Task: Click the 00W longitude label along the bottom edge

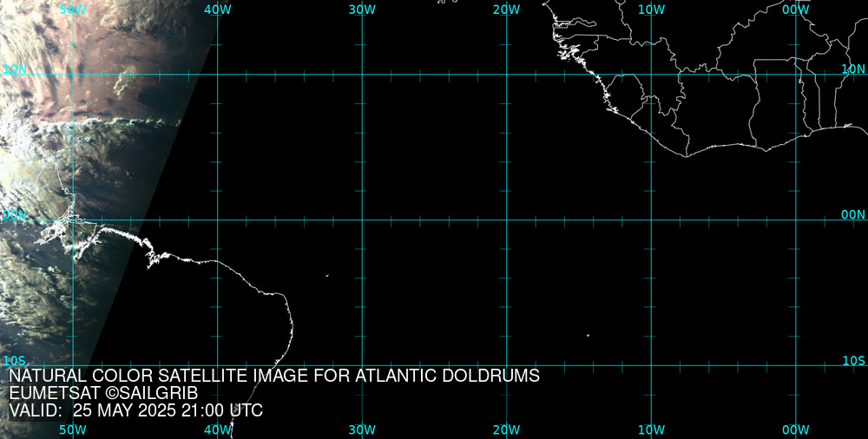Action: 796,430
